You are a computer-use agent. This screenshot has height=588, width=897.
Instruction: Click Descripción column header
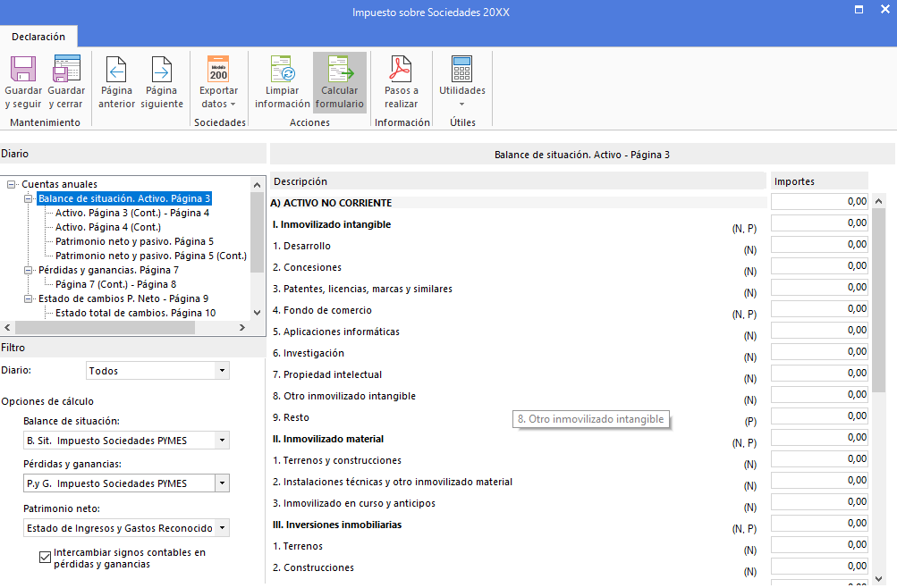pos(519,181)
